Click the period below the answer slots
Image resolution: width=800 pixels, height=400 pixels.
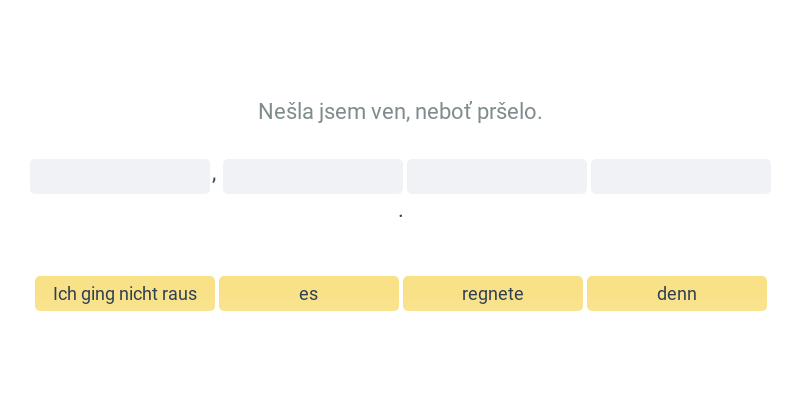click(x=401, y=214)
